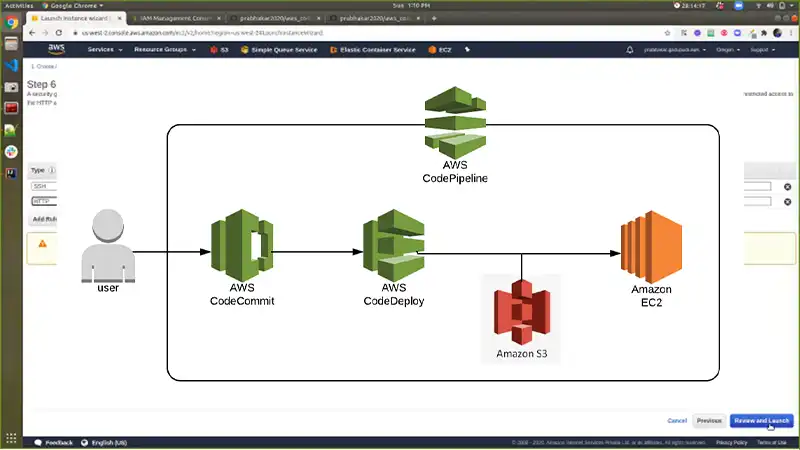Go back in browser history
This screenshot has width=800, height=450.
coord(32,33)
